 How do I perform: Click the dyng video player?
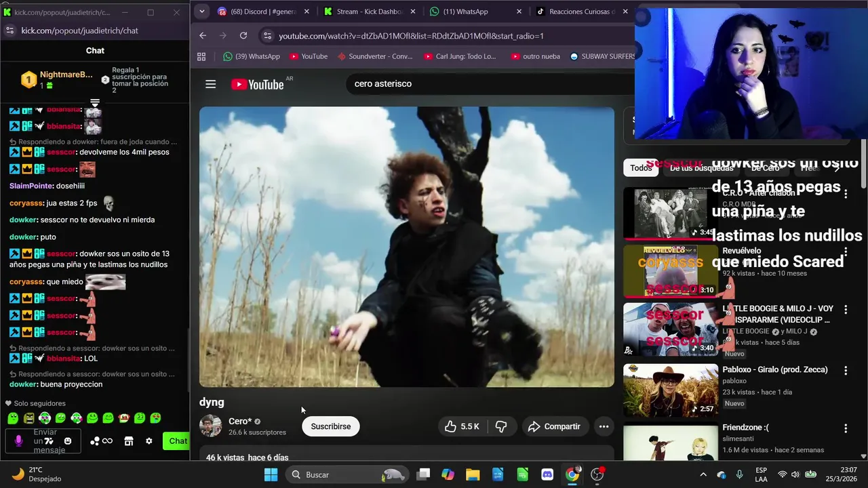click(x=407, y=247)
